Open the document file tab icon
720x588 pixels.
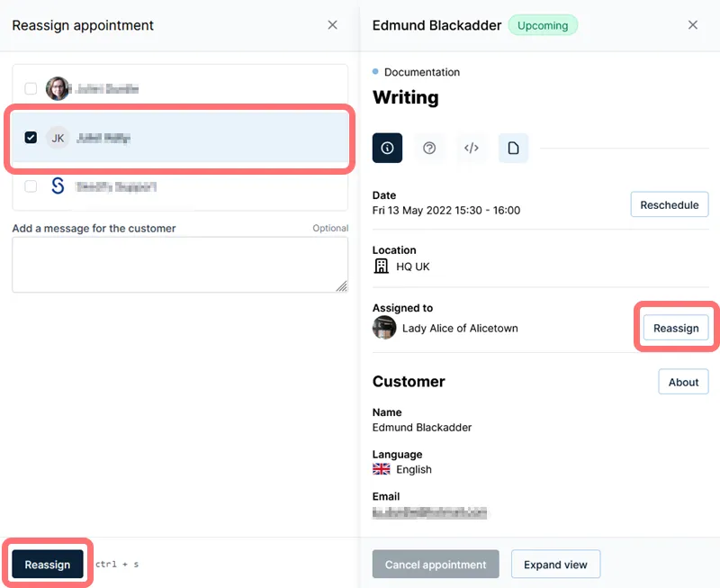tap(513, 148)
